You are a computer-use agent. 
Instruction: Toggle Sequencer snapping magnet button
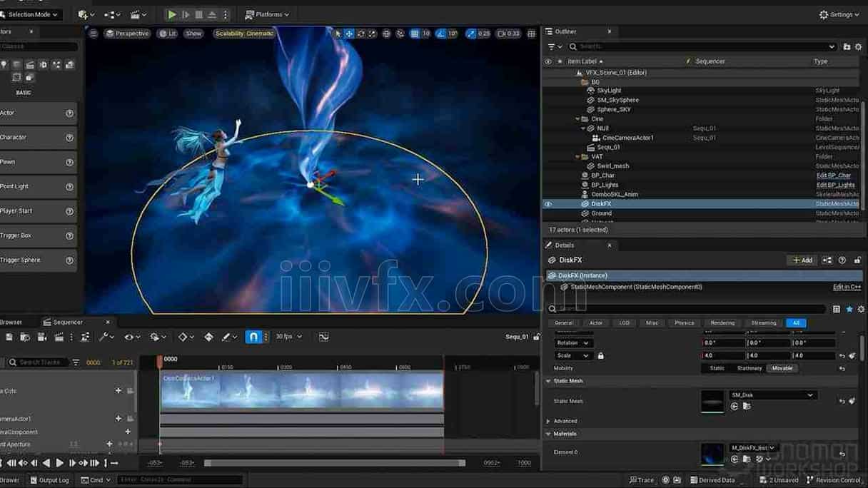tap(253, 337)
